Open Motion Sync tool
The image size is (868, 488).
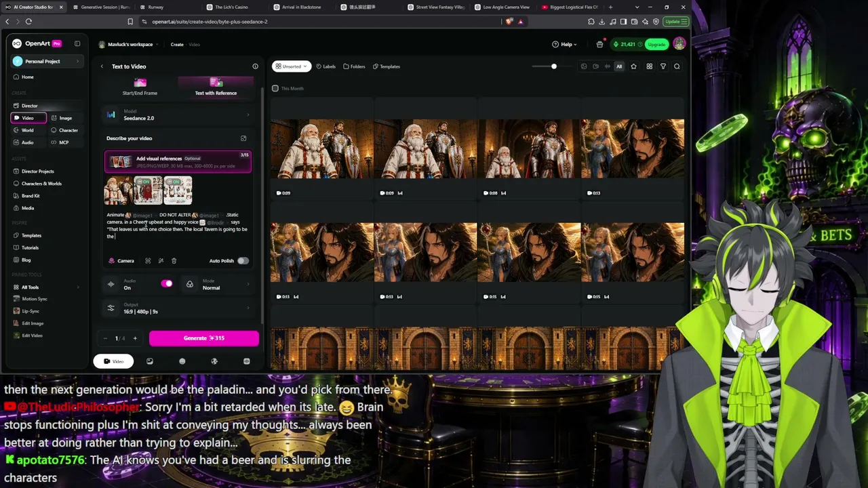tap(34, 299)
